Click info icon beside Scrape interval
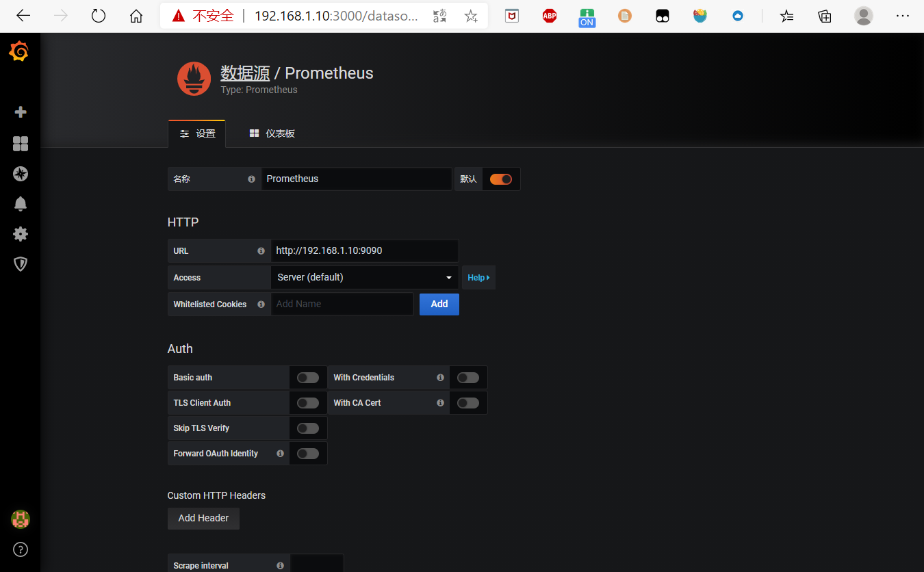The width and height of the screenshot is (924, 572). (x=280, y=566)
